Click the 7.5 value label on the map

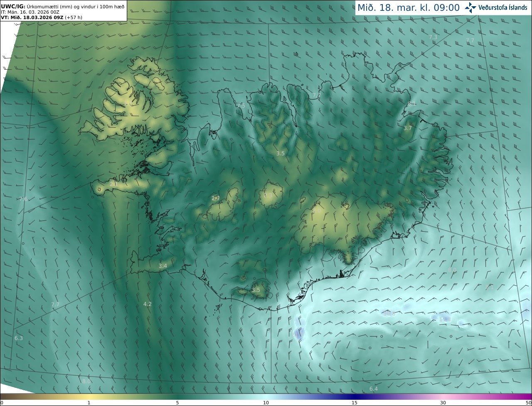pyautogui.click(x=241, y=105)
